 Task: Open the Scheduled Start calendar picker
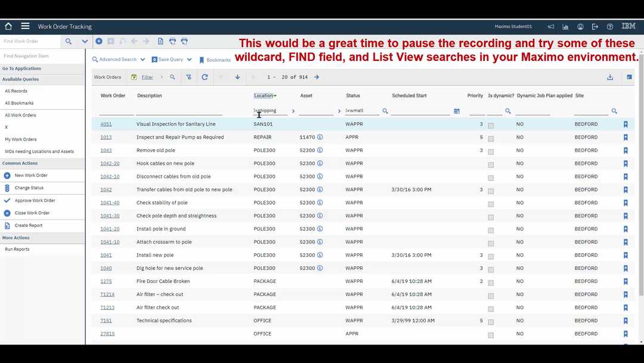[456, 110]
